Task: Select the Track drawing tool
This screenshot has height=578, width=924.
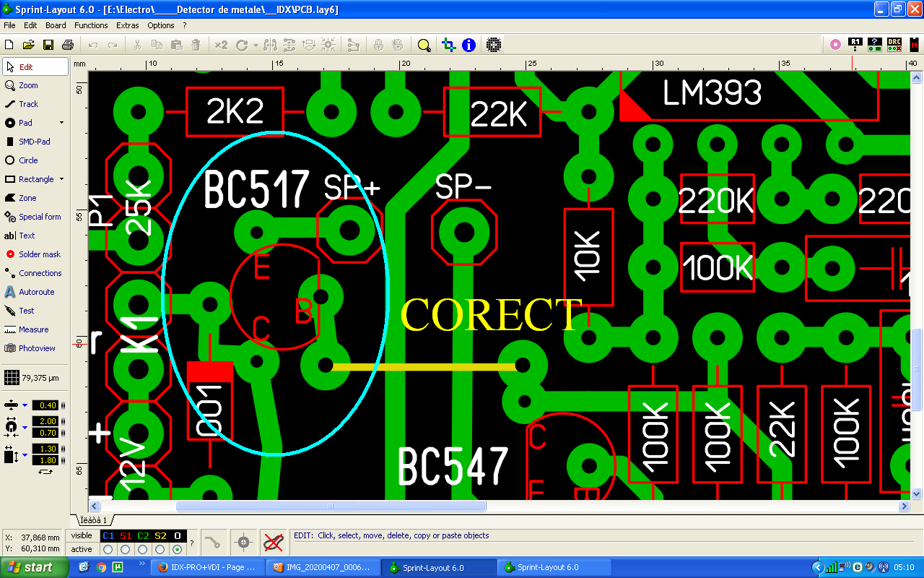Action: click(35, 104)
